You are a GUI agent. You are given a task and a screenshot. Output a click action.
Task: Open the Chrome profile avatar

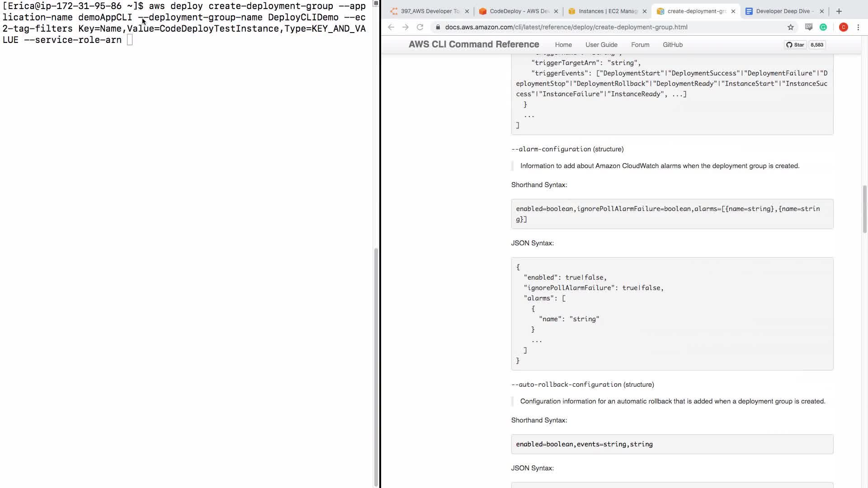click(x=843, y=27)
